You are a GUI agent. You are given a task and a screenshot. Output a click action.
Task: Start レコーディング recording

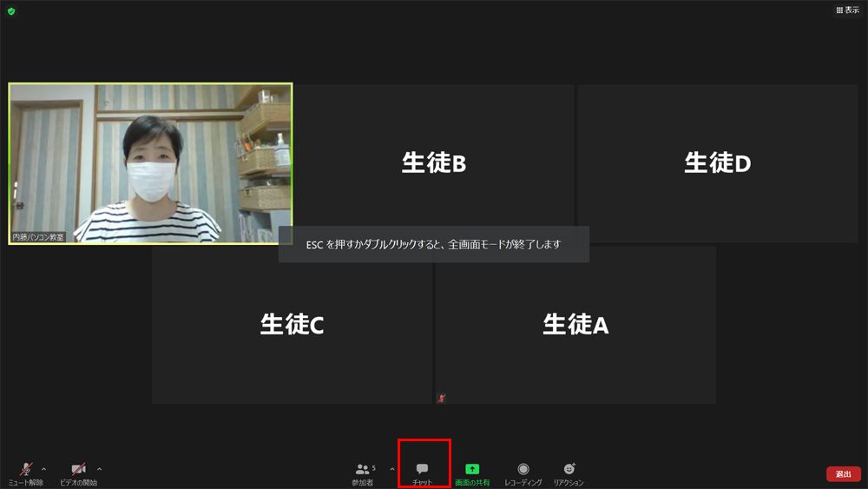click(x=523, y=474)
